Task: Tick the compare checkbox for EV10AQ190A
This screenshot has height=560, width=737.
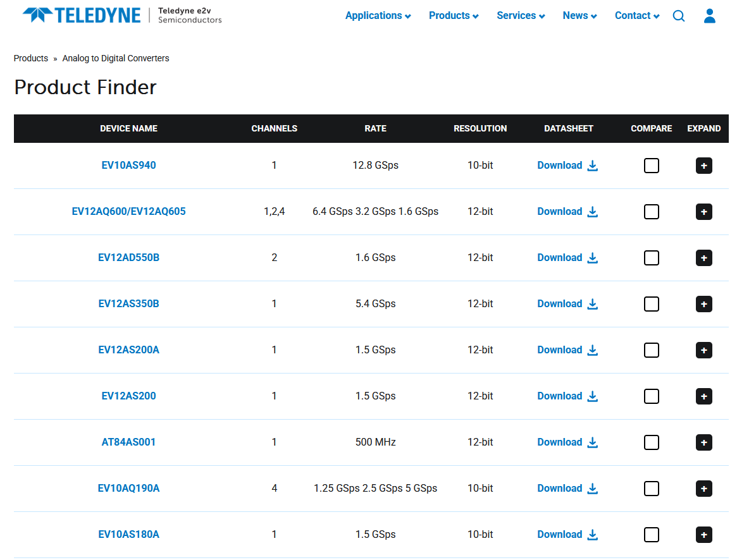Action: pos(651,488)
